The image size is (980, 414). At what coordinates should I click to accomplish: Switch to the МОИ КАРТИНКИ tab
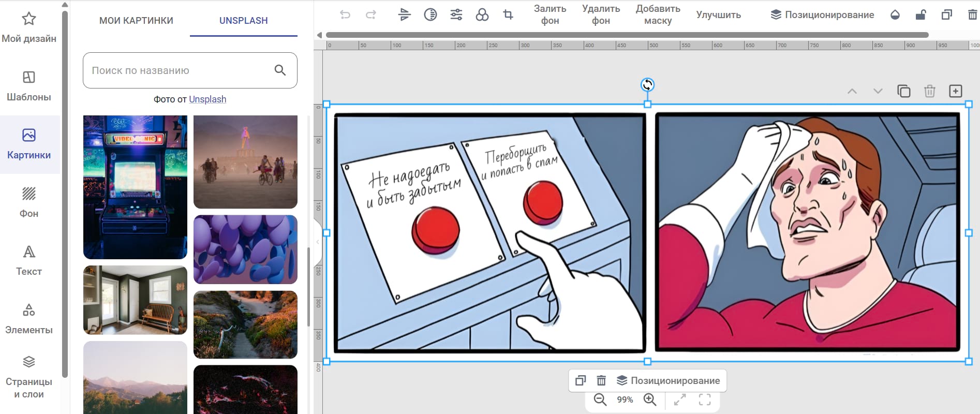(136, 21)
